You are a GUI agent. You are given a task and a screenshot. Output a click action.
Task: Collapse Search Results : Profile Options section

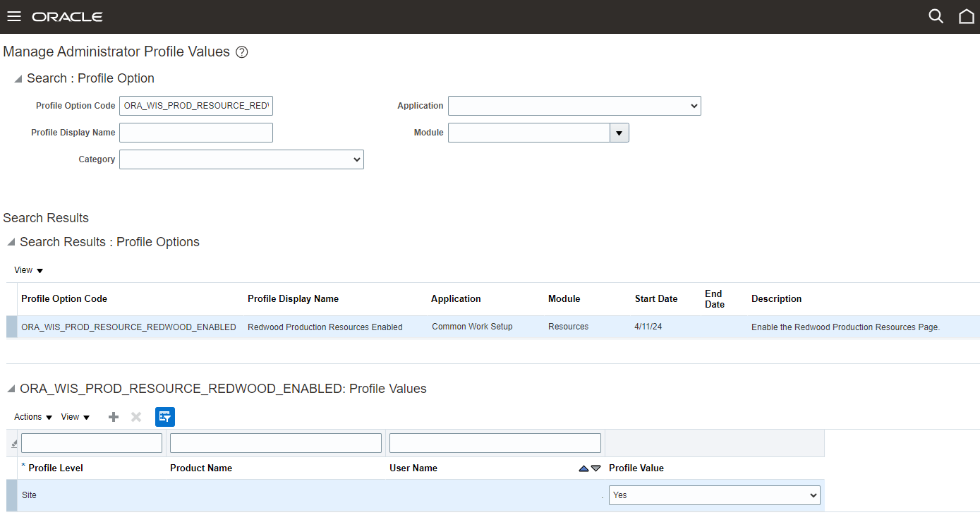(11, 243)
